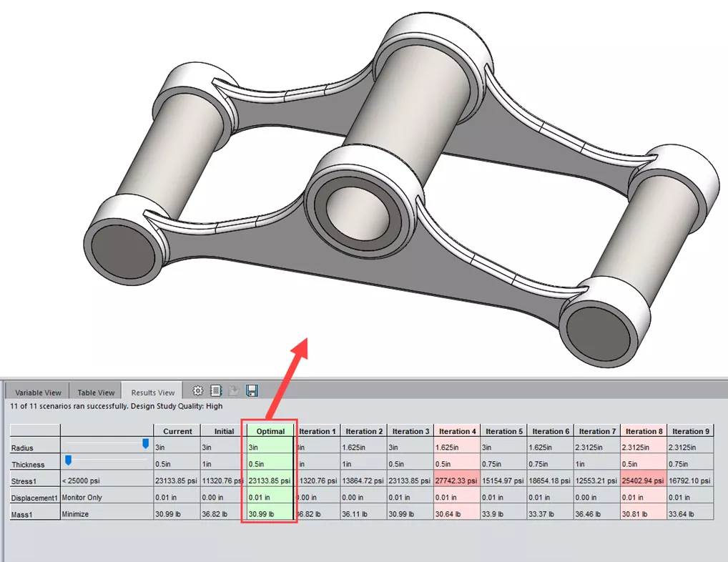Screen dimensions: 728x562
Task: Select the Current column header
Action: click(177, 431)
